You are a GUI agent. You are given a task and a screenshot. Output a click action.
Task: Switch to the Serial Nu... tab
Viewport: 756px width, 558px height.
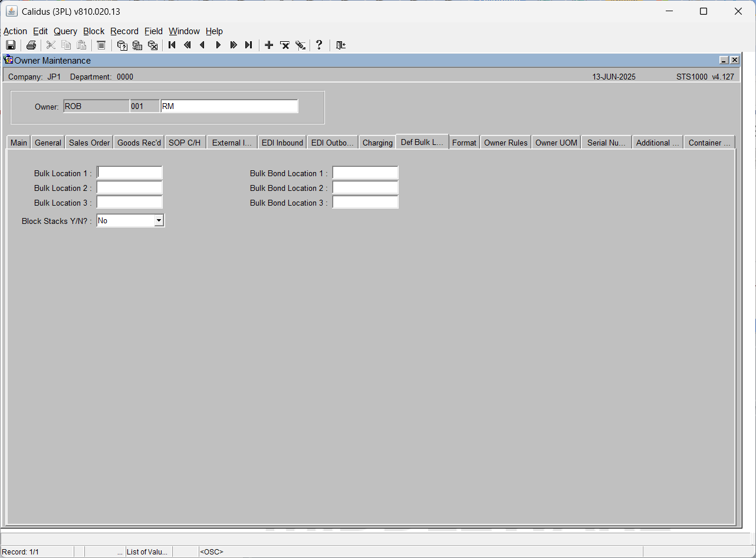point(606,143)
